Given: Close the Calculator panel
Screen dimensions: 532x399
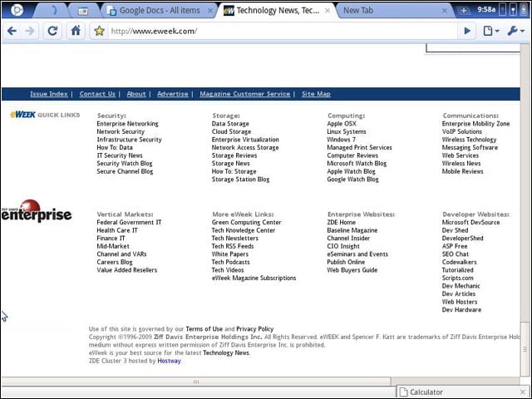Looking at the screenshot, I should 523,392.
